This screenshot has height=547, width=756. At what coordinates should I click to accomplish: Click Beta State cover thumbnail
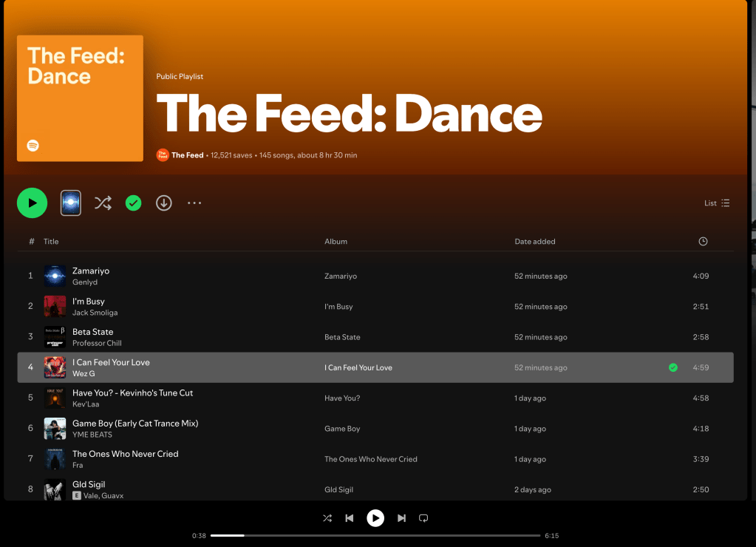55,337
